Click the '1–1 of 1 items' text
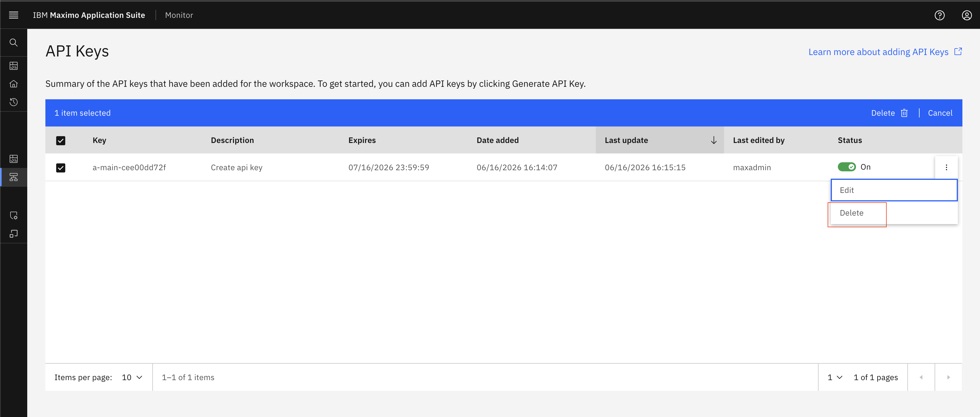Screen dimensions: 980x417 (x=188, y=378)
